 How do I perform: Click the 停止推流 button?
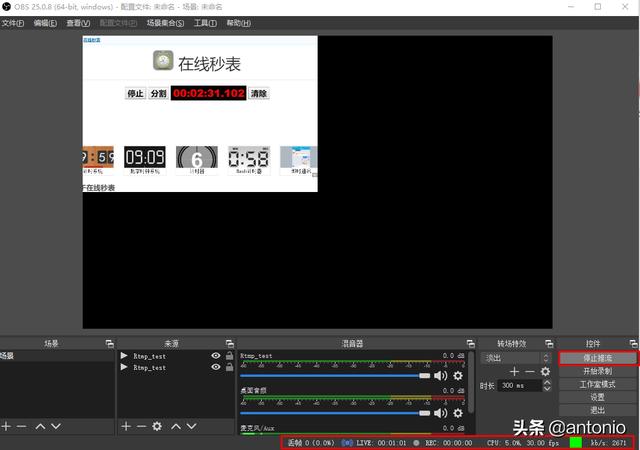pos(597,357)
